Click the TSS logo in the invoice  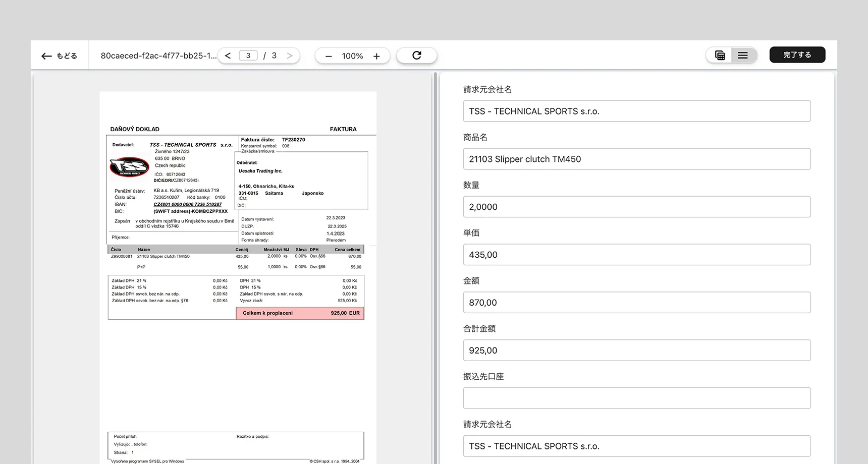click(x=130, y=167)
